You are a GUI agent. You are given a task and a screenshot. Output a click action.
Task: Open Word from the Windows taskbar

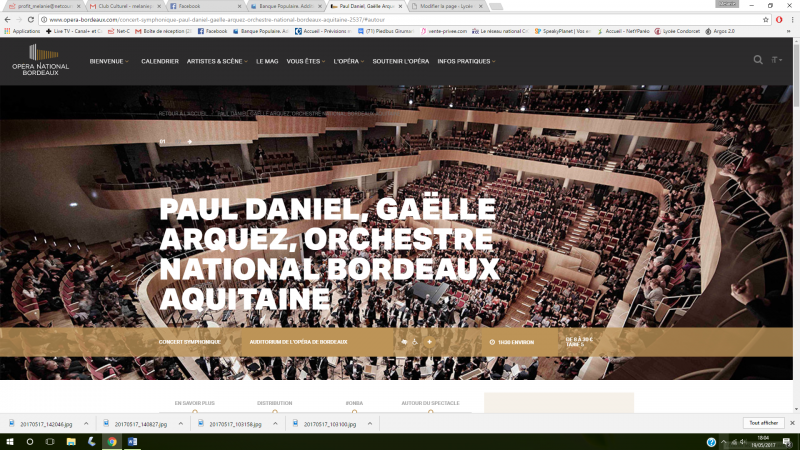coord(133,441)
